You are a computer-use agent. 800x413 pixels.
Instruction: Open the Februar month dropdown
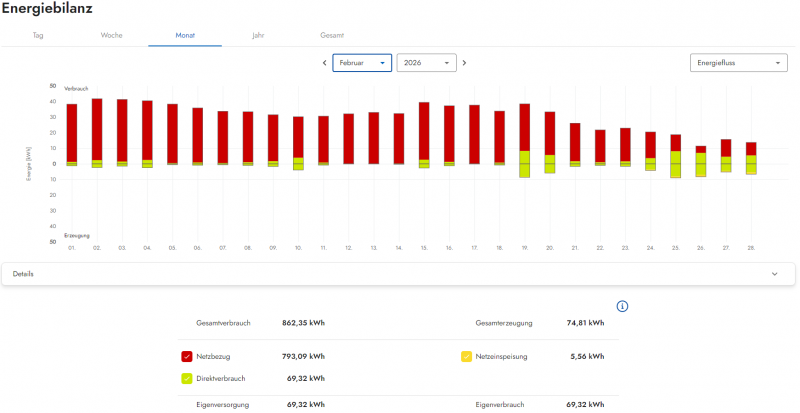pyautogui.click(x=361, y=63)
